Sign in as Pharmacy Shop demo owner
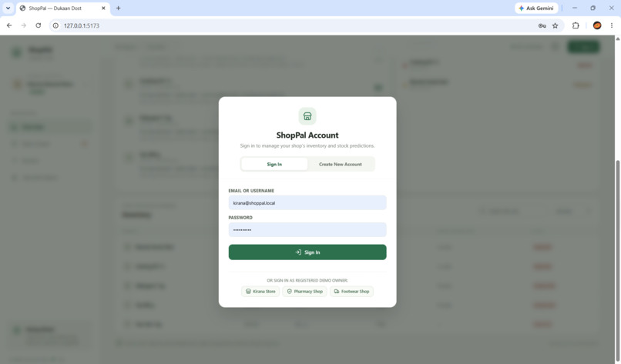Image resolution: width=621 pixels, height=364 pixels. click(x=304, y=291)
